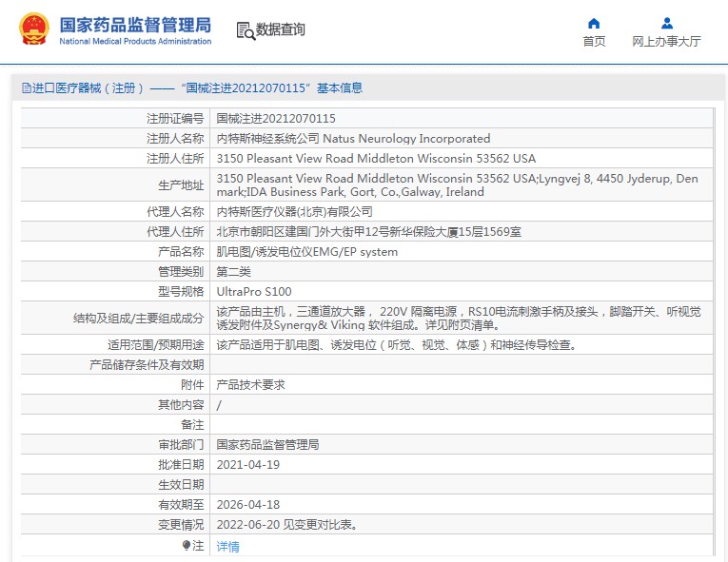Screen dimensions: 728x562
Task: Click the 结构及组成 description text
Action: point(459,318)
